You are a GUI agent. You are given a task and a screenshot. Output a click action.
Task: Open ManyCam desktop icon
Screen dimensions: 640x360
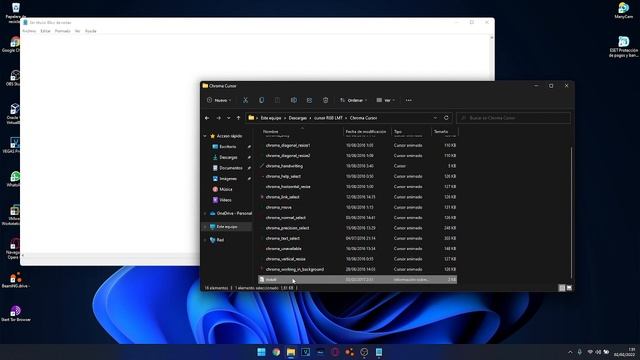pyautogui.click(x=623, y=10)
